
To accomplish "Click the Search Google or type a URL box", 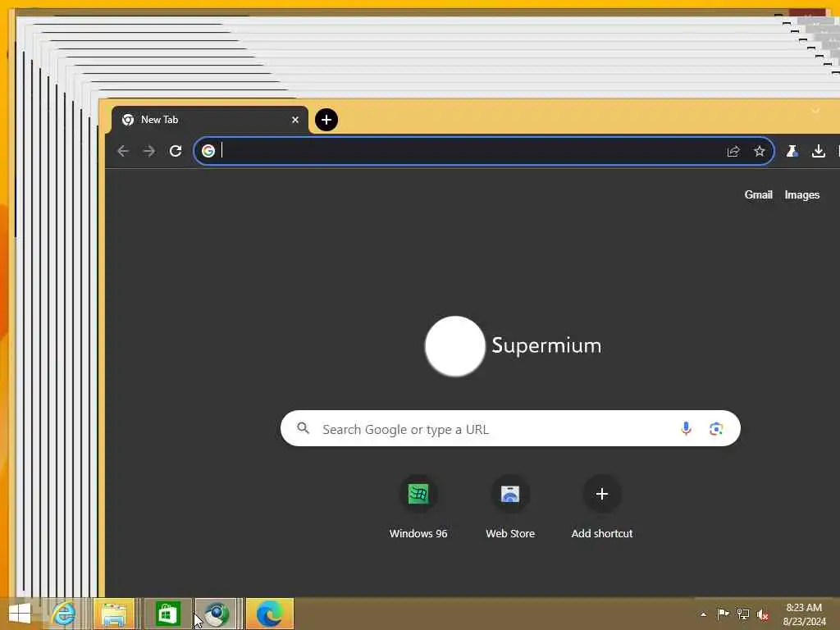I will click(510, 428).
